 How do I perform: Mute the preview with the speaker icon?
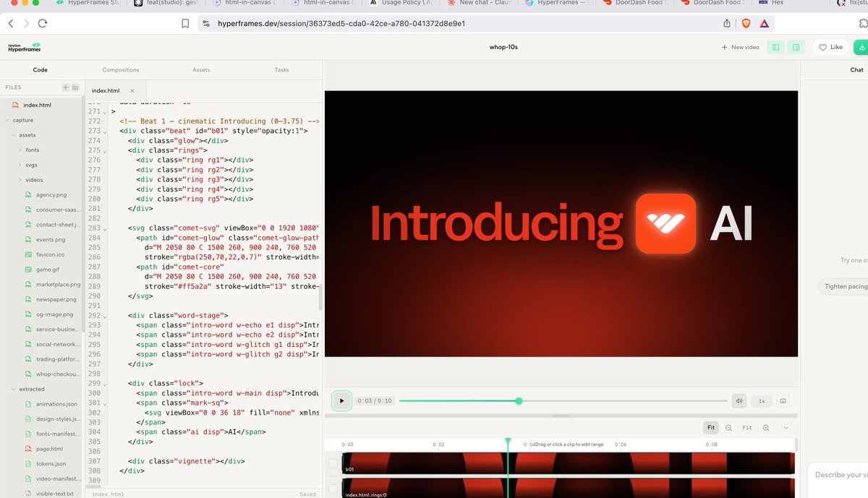739,400
